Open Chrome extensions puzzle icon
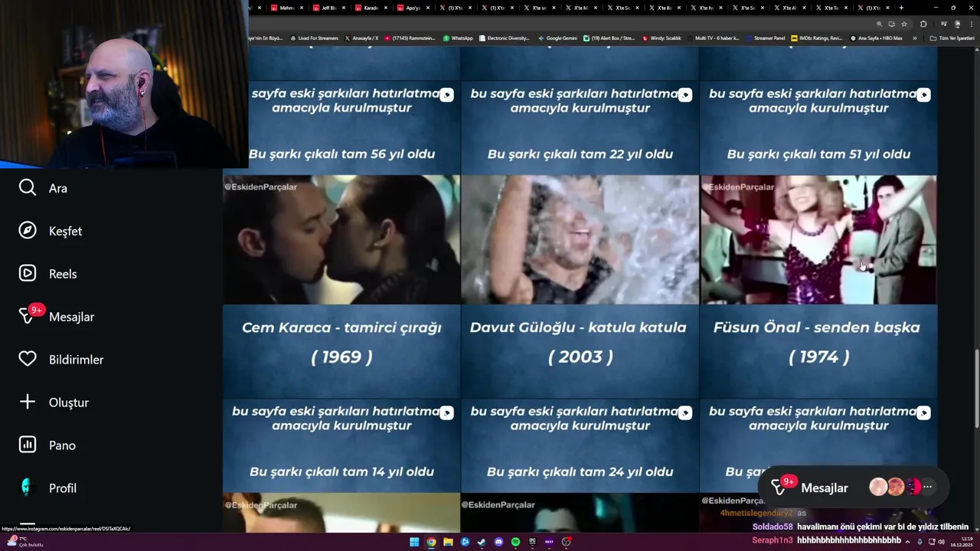This screenshot has width=980, height=551. (x=923, y=24)
